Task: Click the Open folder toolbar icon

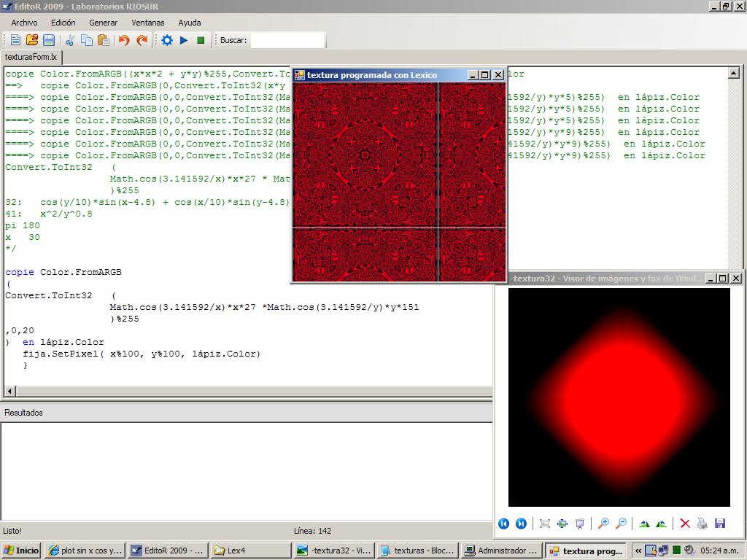Action: pyautogui.click(x=32, y=40)
